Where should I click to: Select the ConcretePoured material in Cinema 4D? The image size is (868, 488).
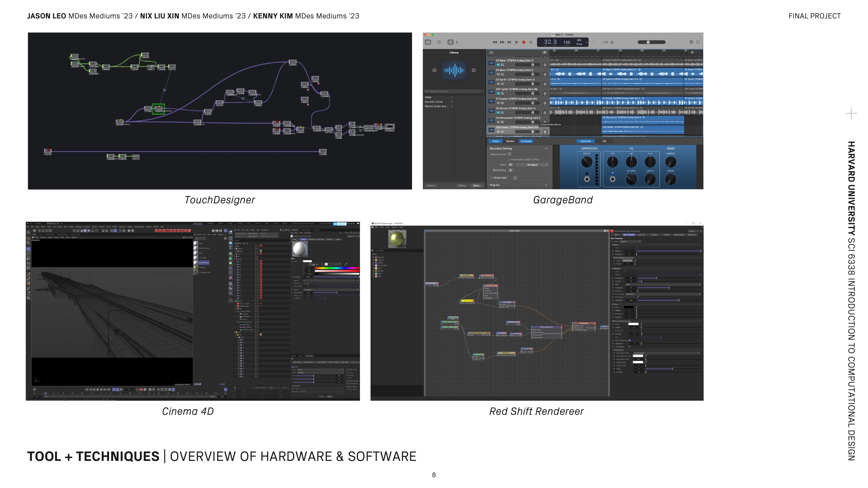coord(202,263)
